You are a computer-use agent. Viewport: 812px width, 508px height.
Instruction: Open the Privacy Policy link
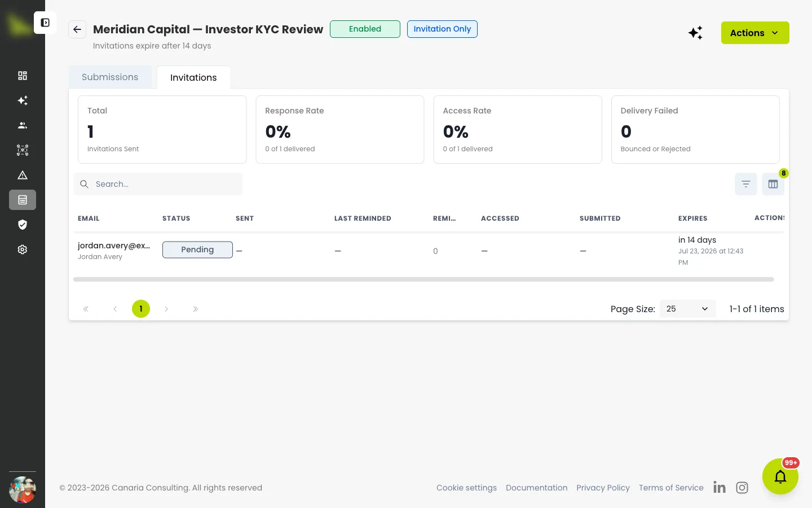pos(603,488)
